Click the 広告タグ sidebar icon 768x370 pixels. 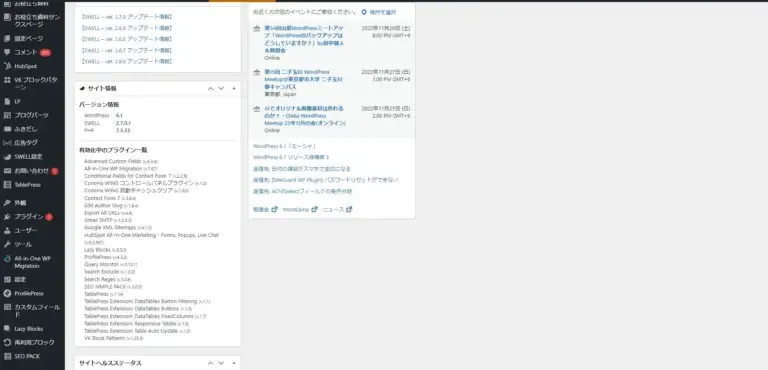7,143
